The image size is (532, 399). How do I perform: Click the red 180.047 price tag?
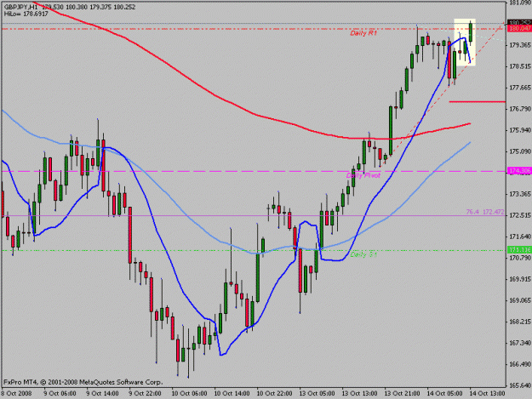(519, 29)
